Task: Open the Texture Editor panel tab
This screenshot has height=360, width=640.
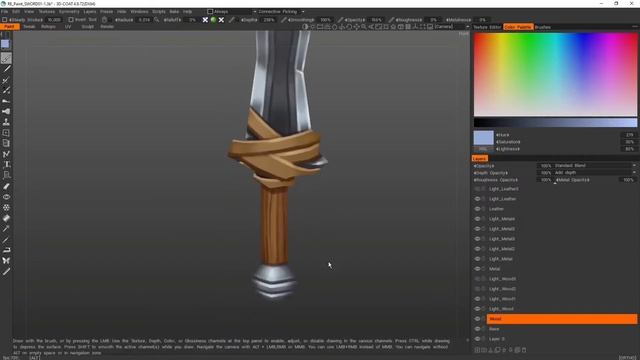Action: pos(487,27)
